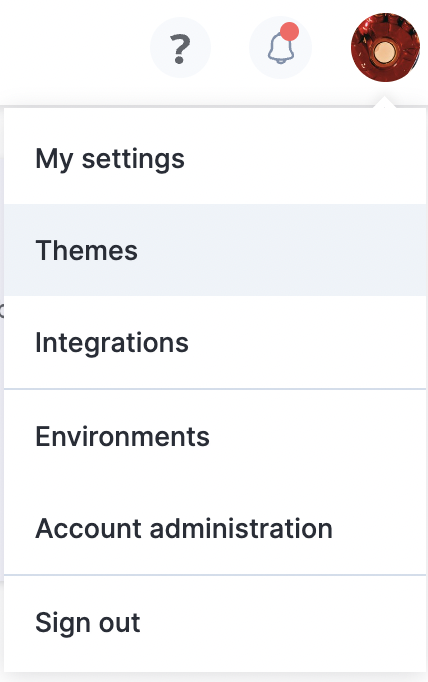Image resolution: width=428 pixels, height=682 pixels.
Task: Toggle the account menu with the red avatar
Action: click(385, 47)
